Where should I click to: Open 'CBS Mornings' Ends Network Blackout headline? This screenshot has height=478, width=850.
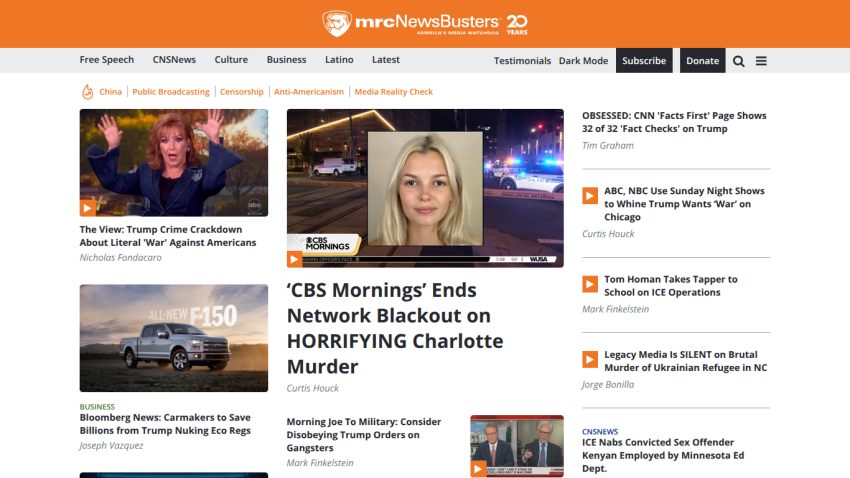[395, 328]
